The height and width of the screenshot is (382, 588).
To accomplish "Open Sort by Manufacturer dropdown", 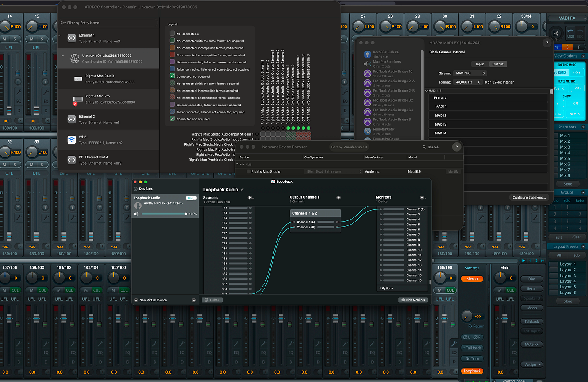I will [349, 147].
